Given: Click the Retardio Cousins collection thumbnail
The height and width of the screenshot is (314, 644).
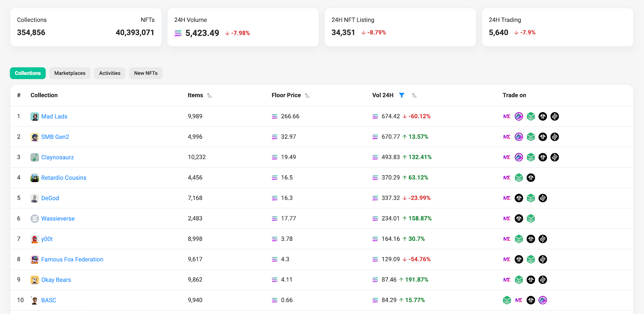Looking at the screenshot, I should (x=35, y=178).
